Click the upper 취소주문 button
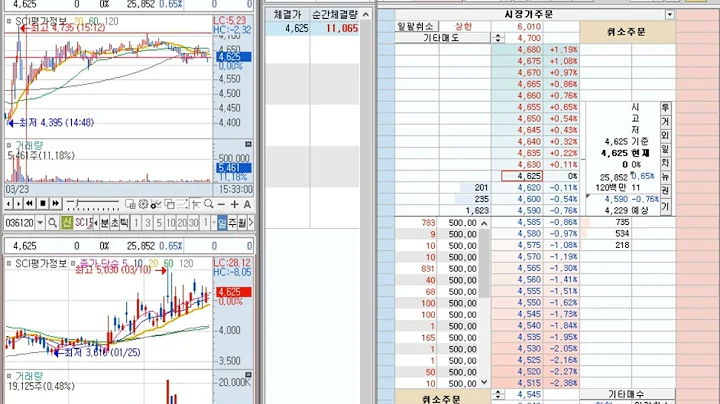Screen dimensions: 720x404 pos(627,32)
